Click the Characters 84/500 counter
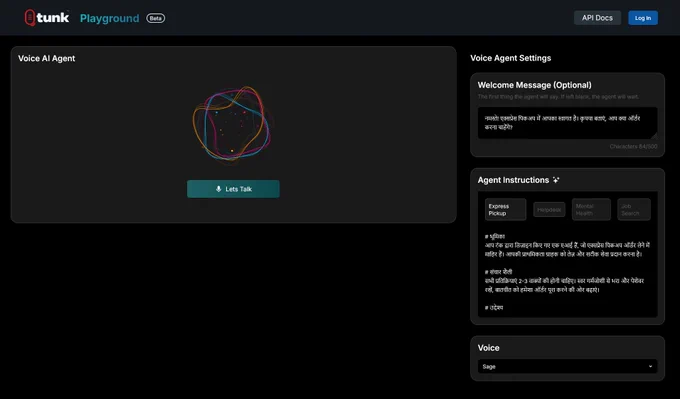The width and height of the screenshot is (680, 399). pos(633,147)
